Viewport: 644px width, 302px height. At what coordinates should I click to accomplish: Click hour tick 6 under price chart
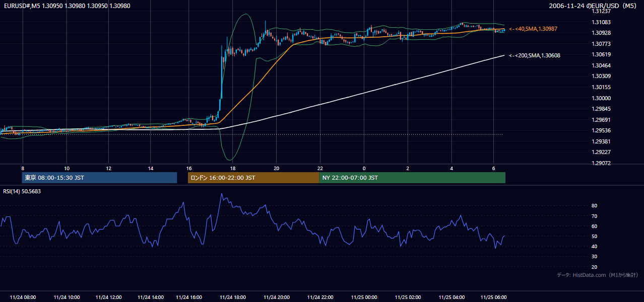tap(494, 168)
